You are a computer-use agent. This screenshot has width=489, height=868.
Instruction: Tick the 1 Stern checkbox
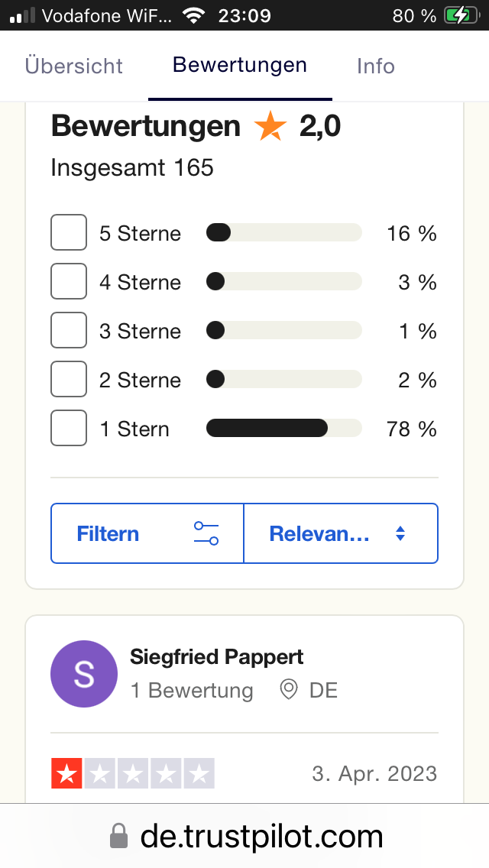69,429
